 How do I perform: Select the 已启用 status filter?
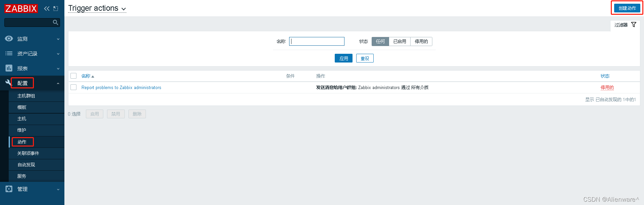400,41
